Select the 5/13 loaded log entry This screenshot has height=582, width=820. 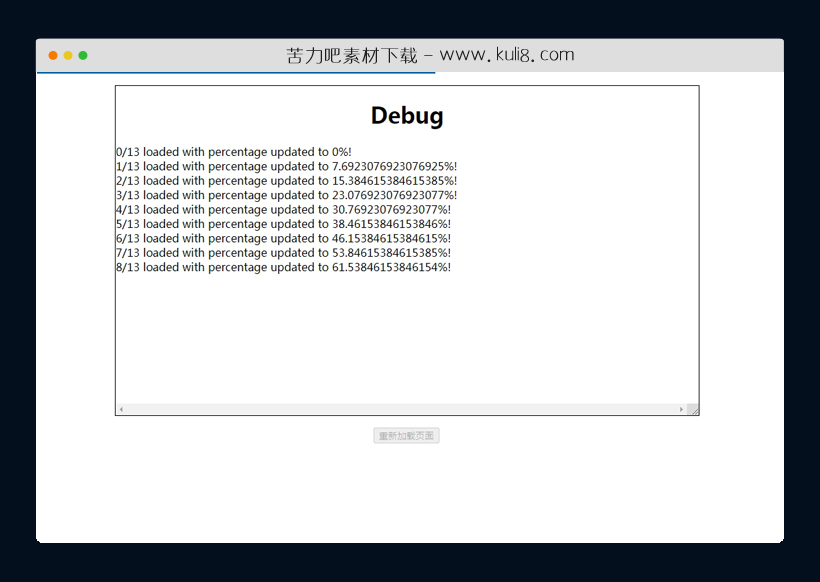click(x=285, y=224)
